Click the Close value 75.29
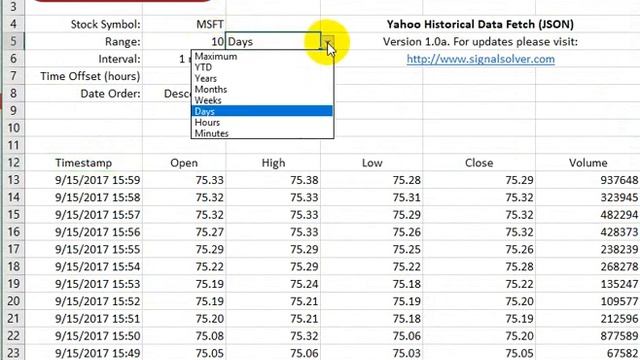Screen dimensions: 640x360 point(479,180)
